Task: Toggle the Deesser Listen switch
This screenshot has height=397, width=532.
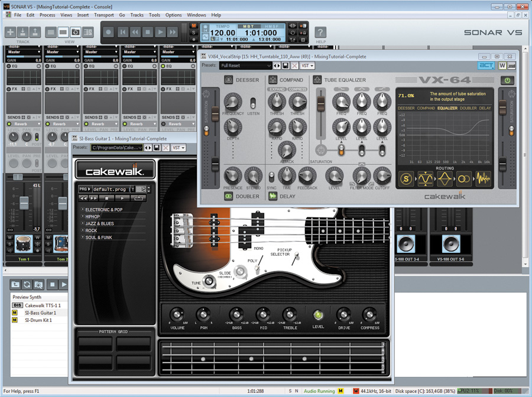Action: pyautogui.click(x=254, y=103)
